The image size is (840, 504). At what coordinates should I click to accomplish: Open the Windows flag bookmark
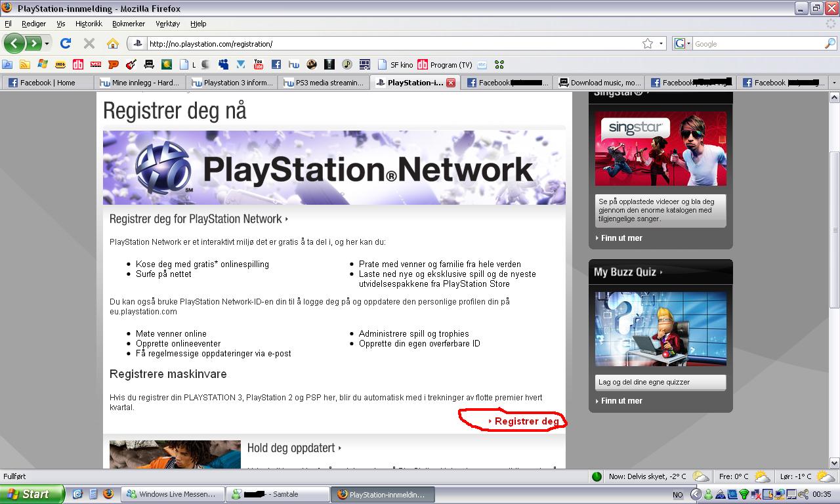click(x=43, y=64)
